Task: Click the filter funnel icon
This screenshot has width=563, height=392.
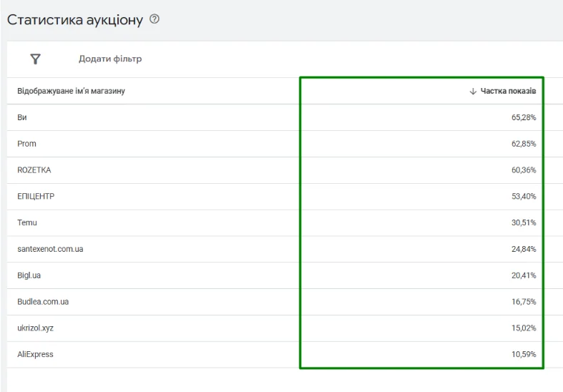Action: 35,59
